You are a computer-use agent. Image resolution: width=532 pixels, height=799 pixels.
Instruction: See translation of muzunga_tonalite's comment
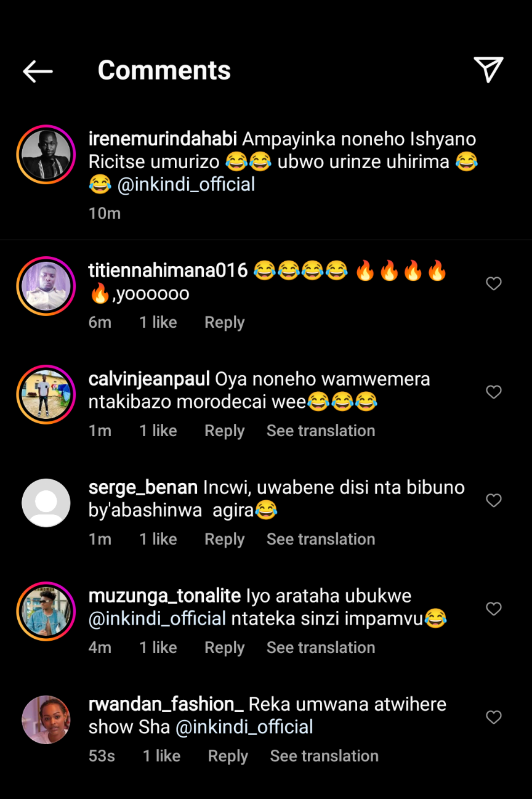coord(320,647)
